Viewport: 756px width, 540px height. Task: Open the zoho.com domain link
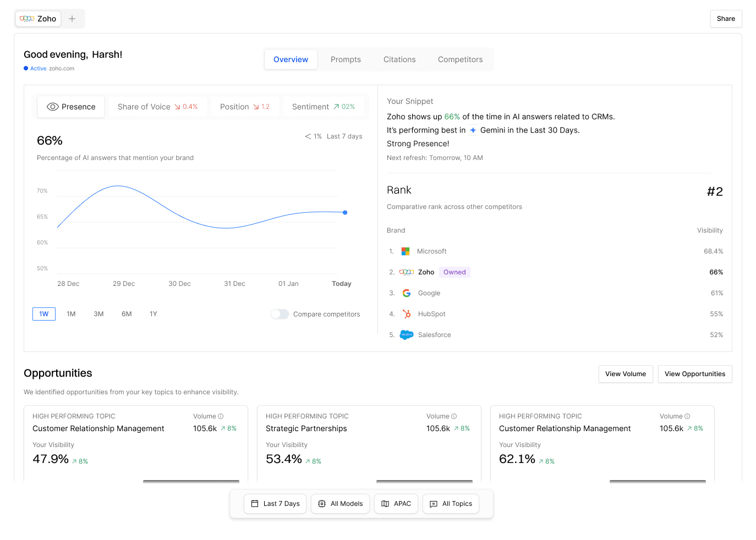click(62, 69)
